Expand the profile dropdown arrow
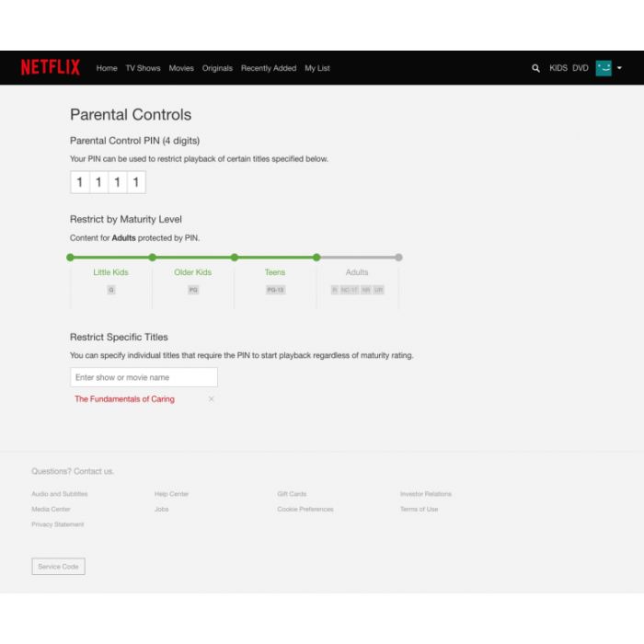The width and height of the screenshot is (644, 644). 620,68
